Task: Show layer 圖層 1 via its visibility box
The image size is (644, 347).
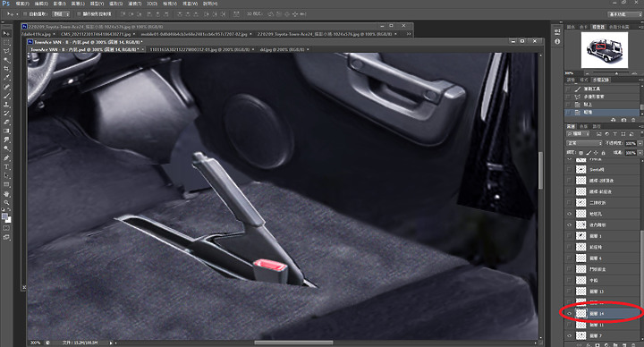Action: point(569,236)
